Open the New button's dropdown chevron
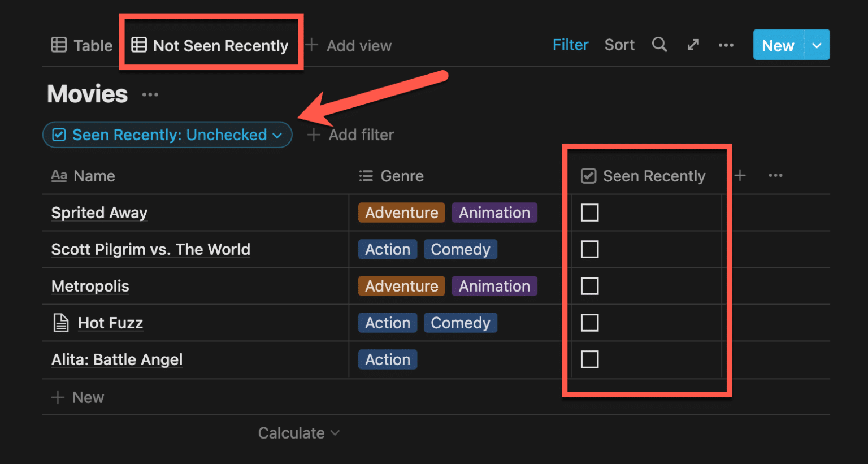 click(x=817, y=45)
